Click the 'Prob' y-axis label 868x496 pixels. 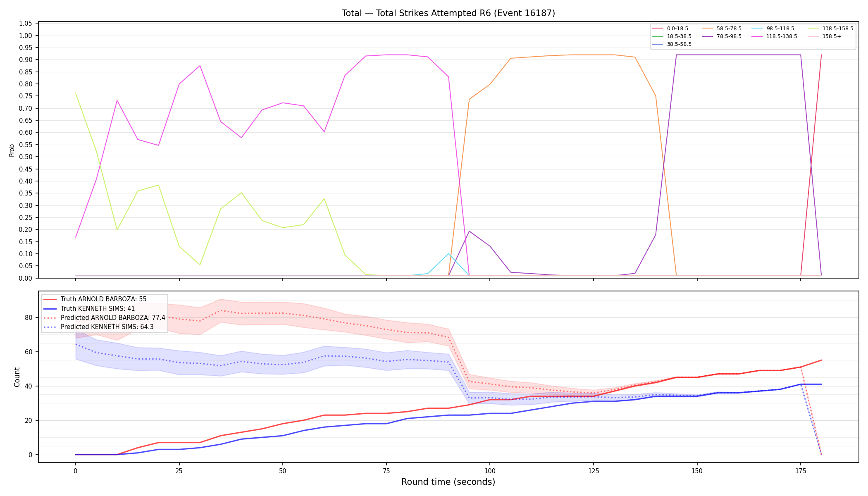pyautogui.click(x=12, y=150)
